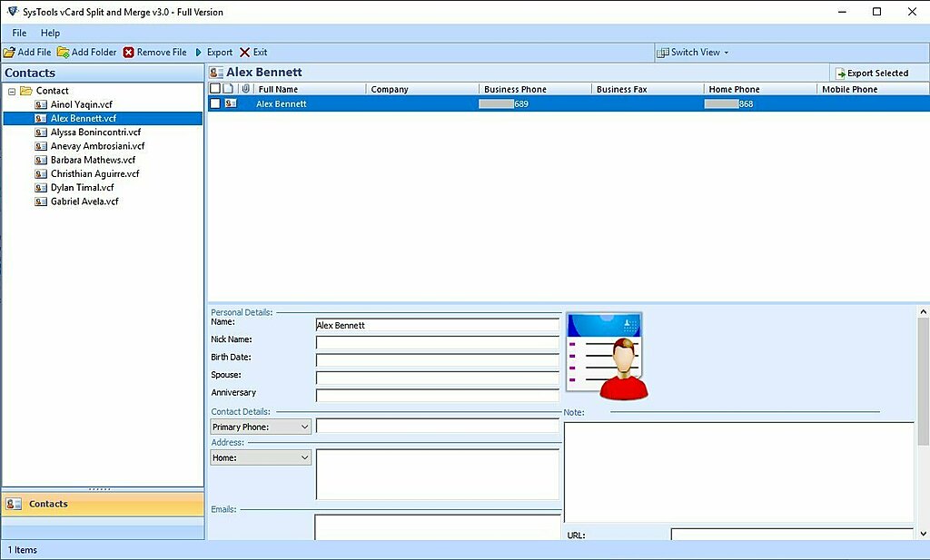Click the Note text area
Screen dimensions: 930x560
click(739, 472)
